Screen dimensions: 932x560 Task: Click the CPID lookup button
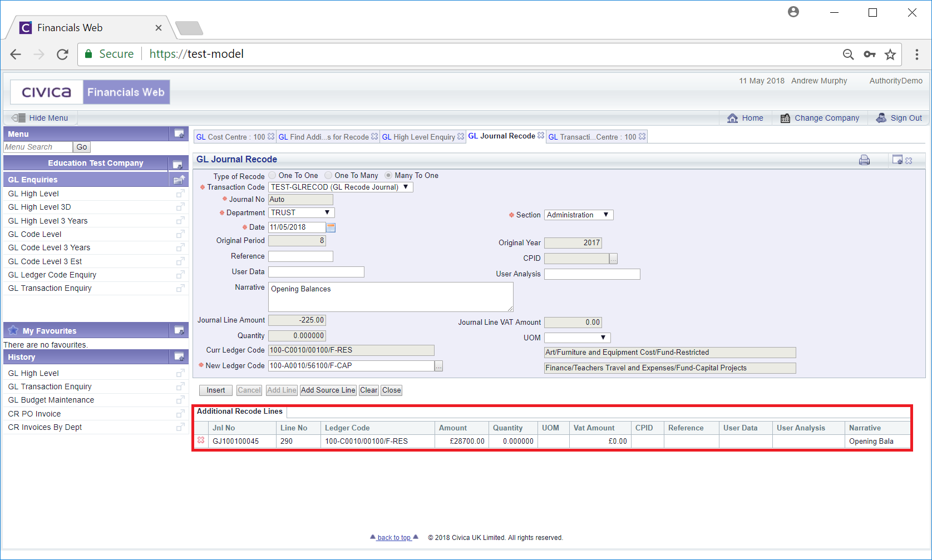tap(613, 259)
